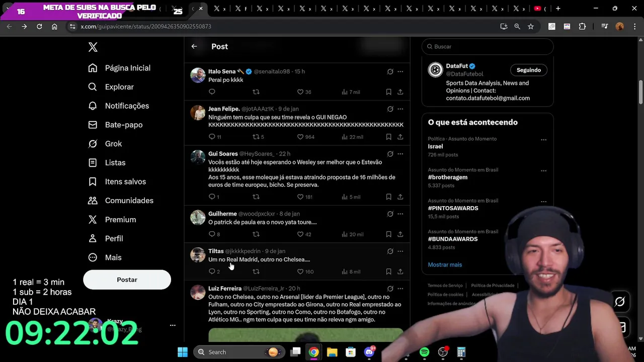
Task: Like Italo Sena's post with 36 likes
Action: click(x=304, y=92)
